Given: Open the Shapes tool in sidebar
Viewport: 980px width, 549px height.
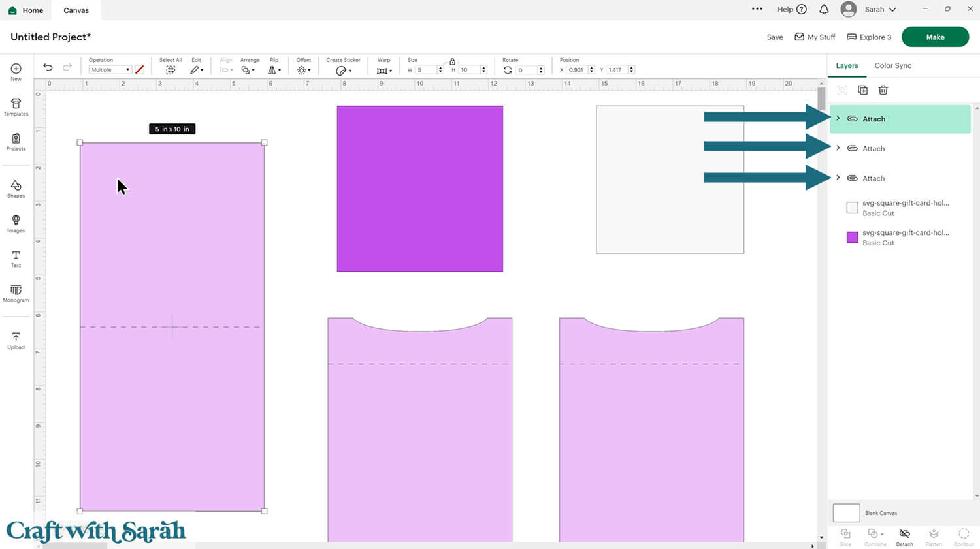Looking at the screenshot, I should (16, 189).
